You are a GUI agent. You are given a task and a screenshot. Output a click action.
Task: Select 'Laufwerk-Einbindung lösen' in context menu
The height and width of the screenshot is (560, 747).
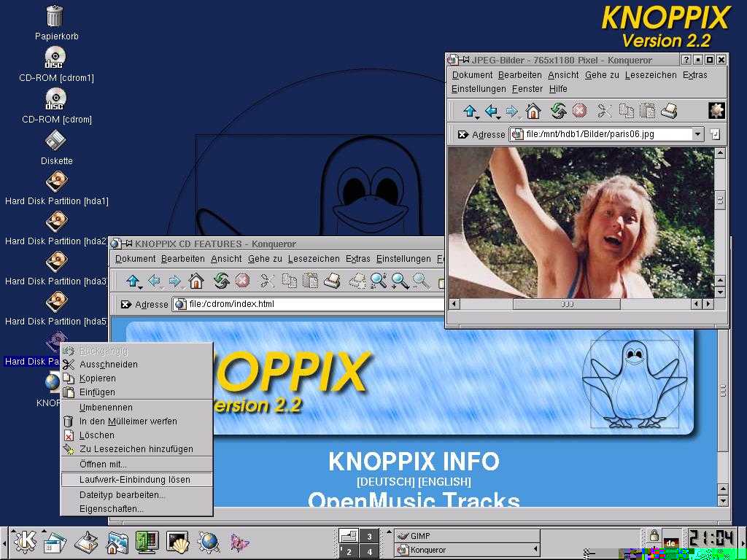coord(135,480)
